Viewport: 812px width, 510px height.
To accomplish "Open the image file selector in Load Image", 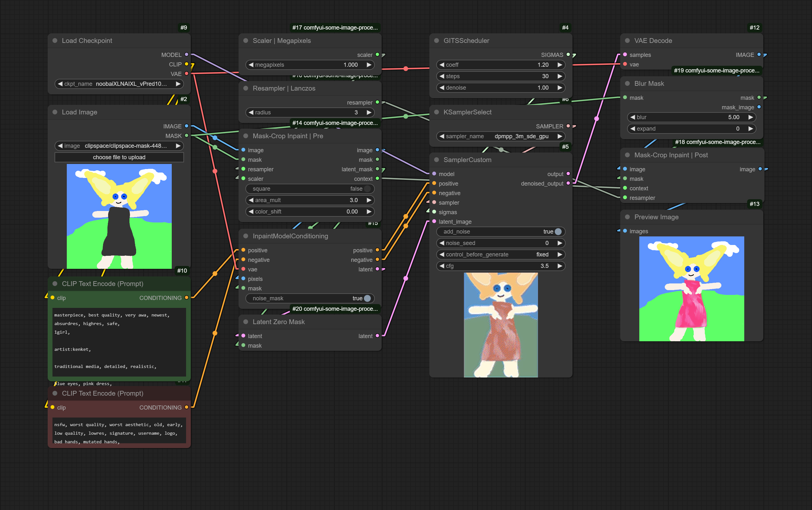I will pyautogui.click(x=119, y=146).
